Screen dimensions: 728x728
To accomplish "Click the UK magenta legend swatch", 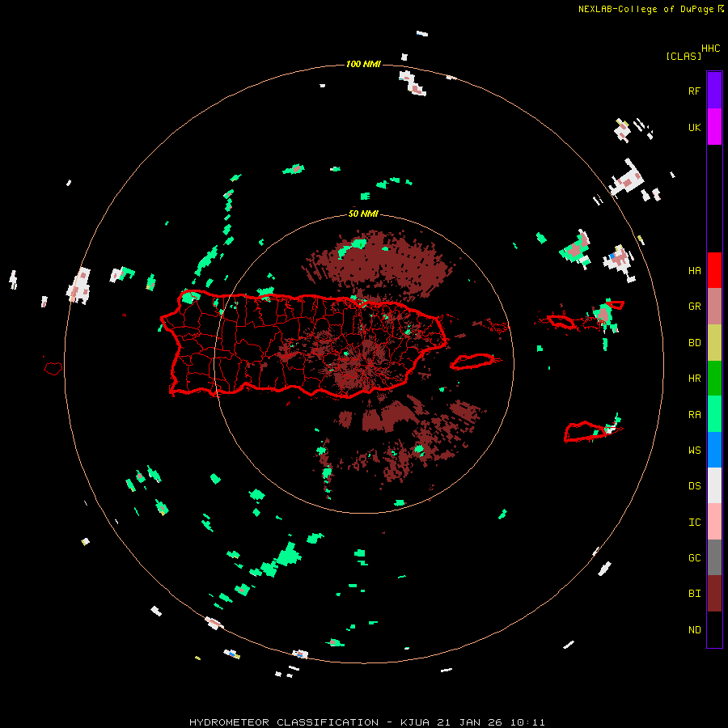I will (714, 127).
